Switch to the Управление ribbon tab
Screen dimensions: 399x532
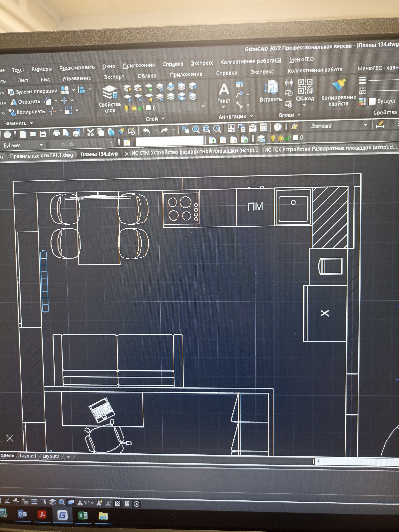77,78
